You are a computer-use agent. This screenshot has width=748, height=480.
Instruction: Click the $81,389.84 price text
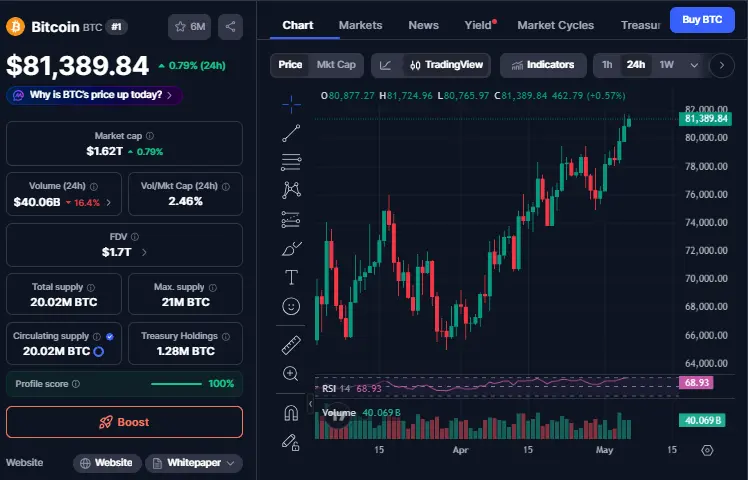coord(78,66)
